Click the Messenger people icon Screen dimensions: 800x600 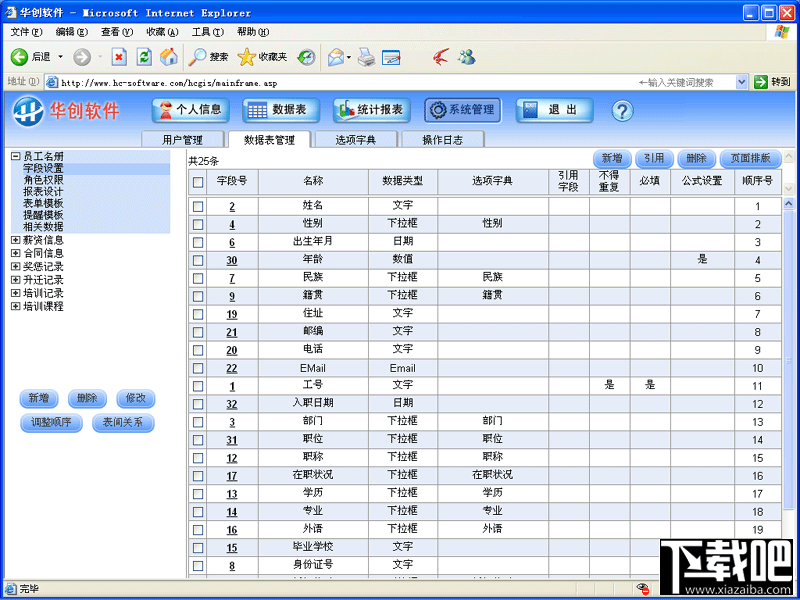coord(466,57)
